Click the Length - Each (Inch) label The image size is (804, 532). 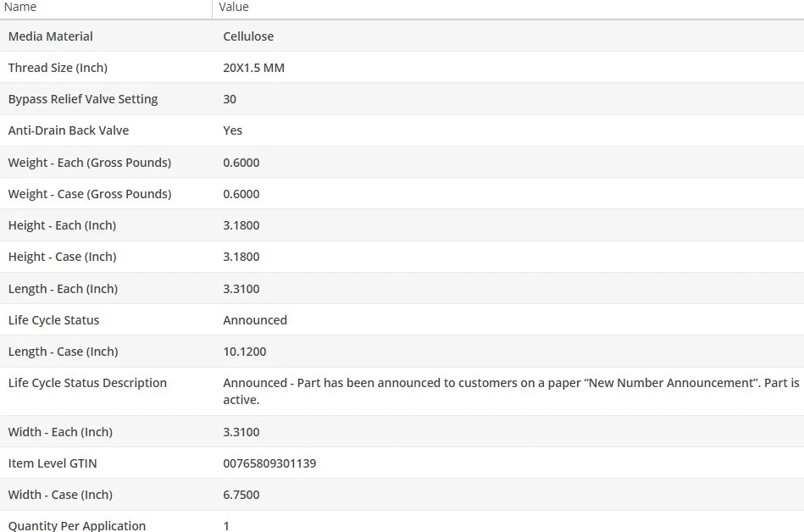point(63,289)
